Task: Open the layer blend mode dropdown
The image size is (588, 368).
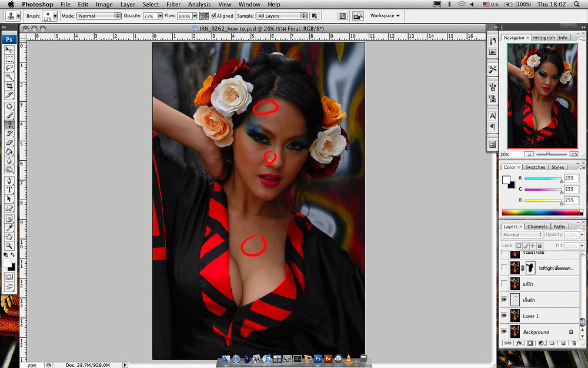Action: click(x=522, y=235)
